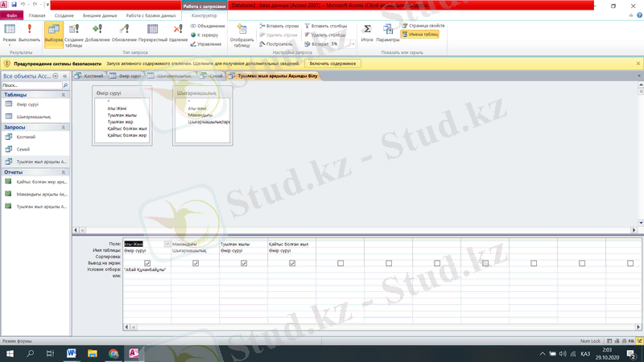Open query Параметры
Screen dimensions: 644x362
coord(388,33)
